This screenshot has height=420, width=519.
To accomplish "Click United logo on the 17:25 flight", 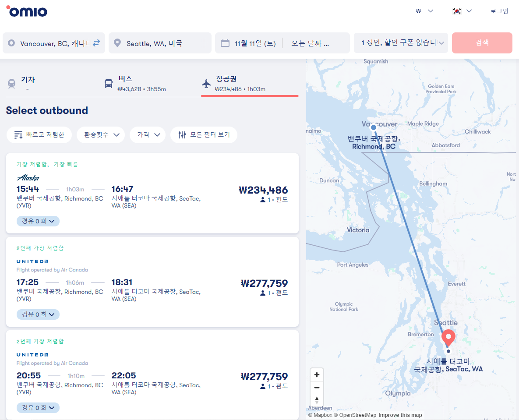I will (x=32, y=261).
